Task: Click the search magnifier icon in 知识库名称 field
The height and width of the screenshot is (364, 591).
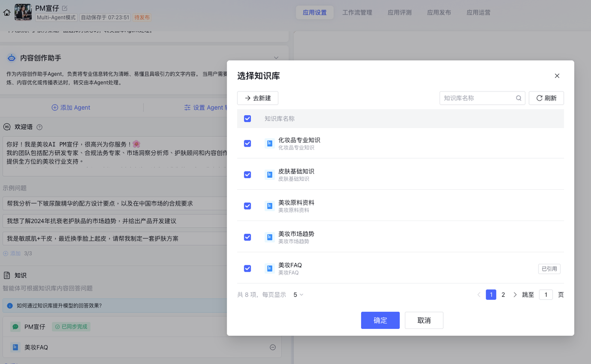Action: (x=519, y=98)
